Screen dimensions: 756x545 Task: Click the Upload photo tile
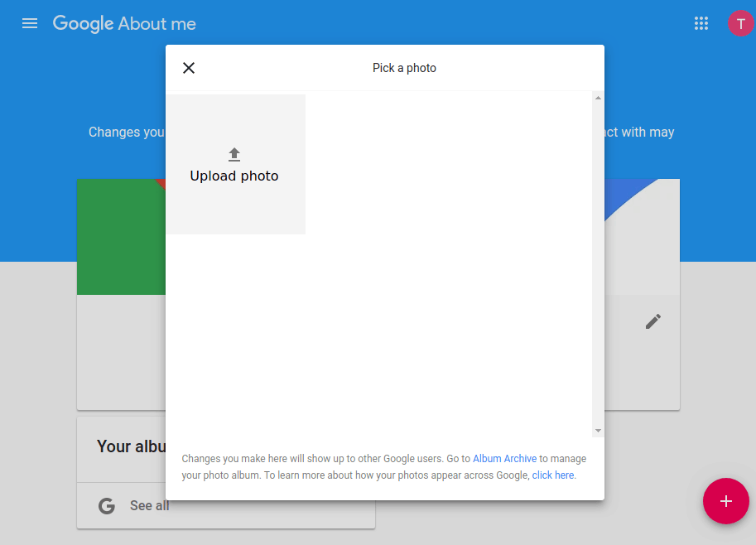click(x=236, y=165)
